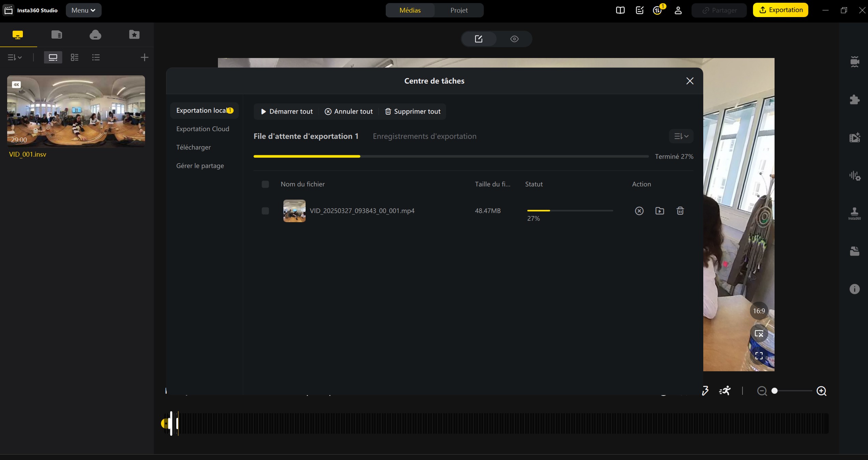Cancel the VID_20250327 export task
The height and width of the screenshot is (460, 868).
(x=639, y=211)
